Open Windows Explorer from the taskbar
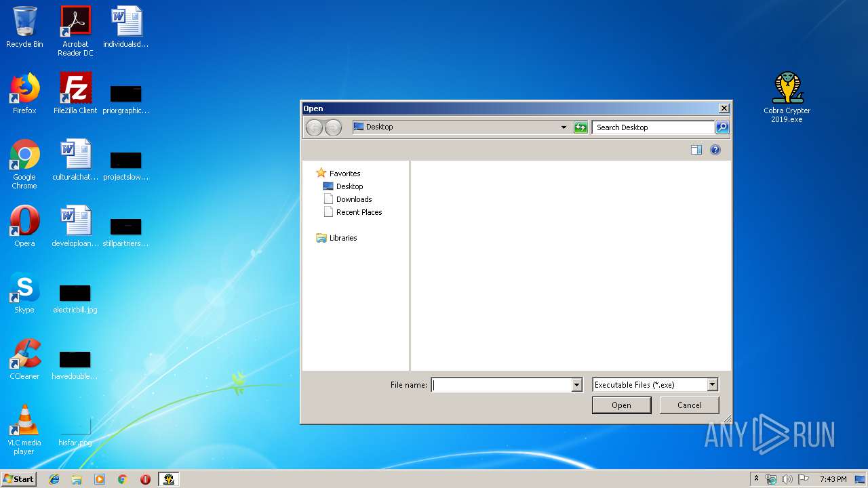The image size is (868, 488). coord(77,479)
